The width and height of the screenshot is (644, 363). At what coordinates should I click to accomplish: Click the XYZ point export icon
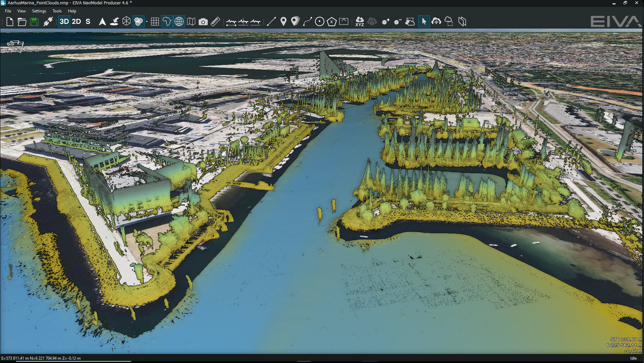359,22
